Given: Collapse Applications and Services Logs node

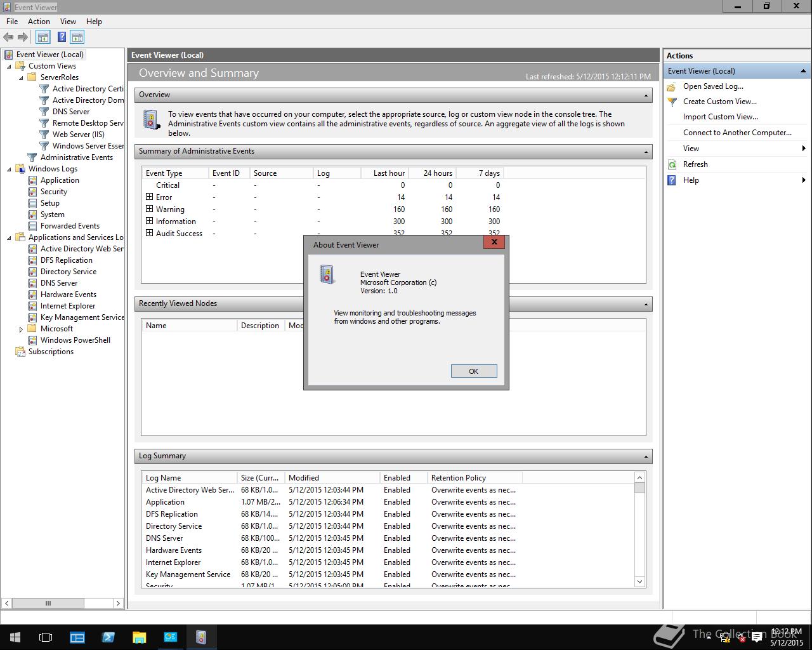Looking at the screenshot, I should 9,238.
